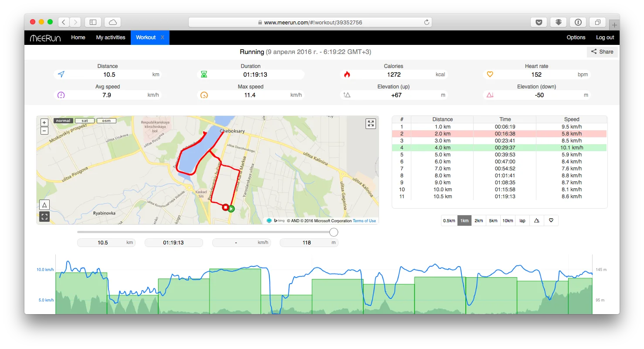The height and width of the screenshot is (349, 644).
Task: Click the duration hourglass icon
Action: click(204, 75)
